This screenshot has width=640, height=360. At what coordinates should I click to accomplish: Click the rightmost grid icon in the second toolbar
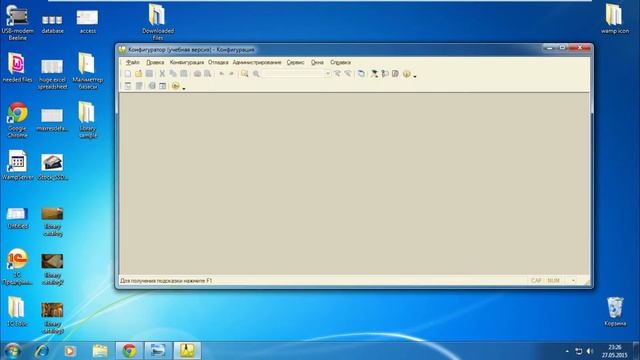coord(162,86)
